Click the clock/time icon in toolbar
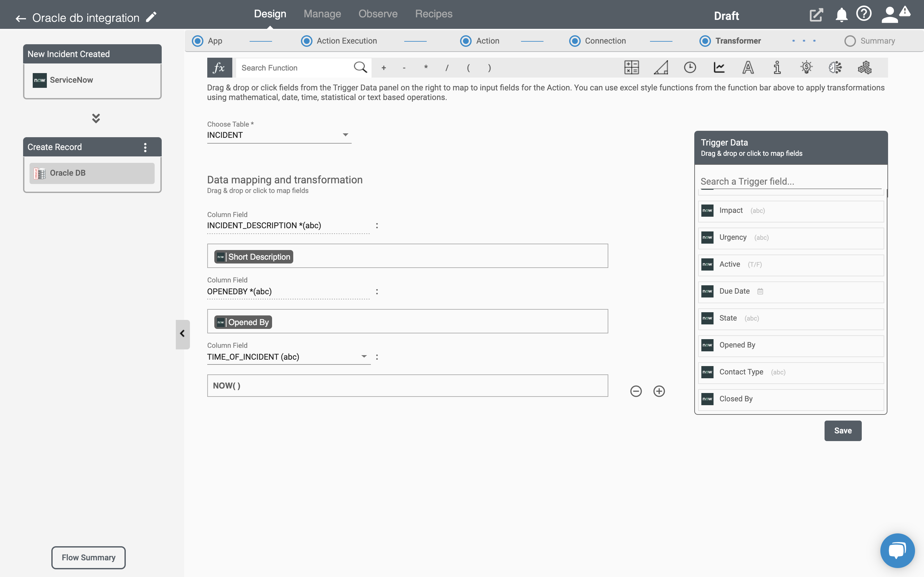The height and width of the screenshot is (577, 924). [x=690, y=66]
